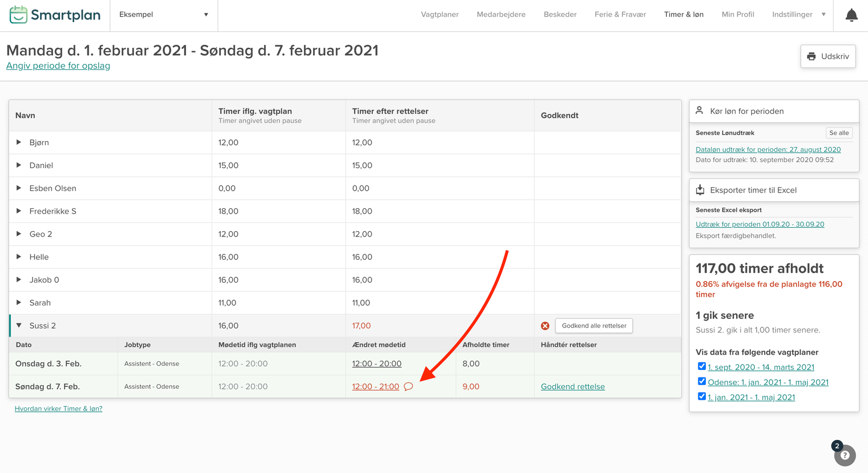
Task: Click Godkend alle rettelser button
Action: [593, 326]
